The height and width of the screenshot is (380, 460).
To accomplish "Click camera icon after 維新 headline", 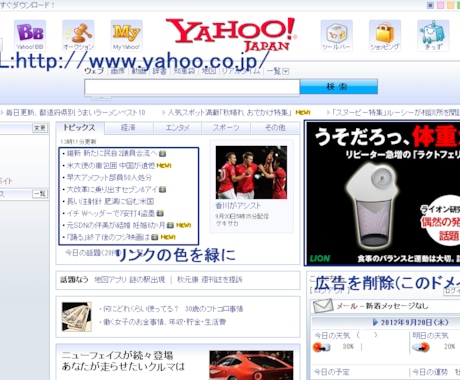I will 162,153.
